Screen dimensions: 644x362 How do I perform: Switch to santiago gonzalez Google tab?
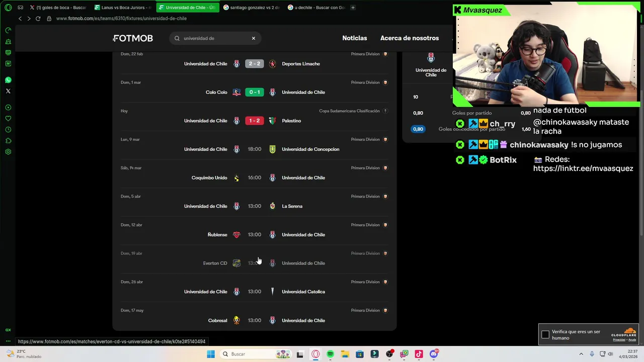coord(252,8)
